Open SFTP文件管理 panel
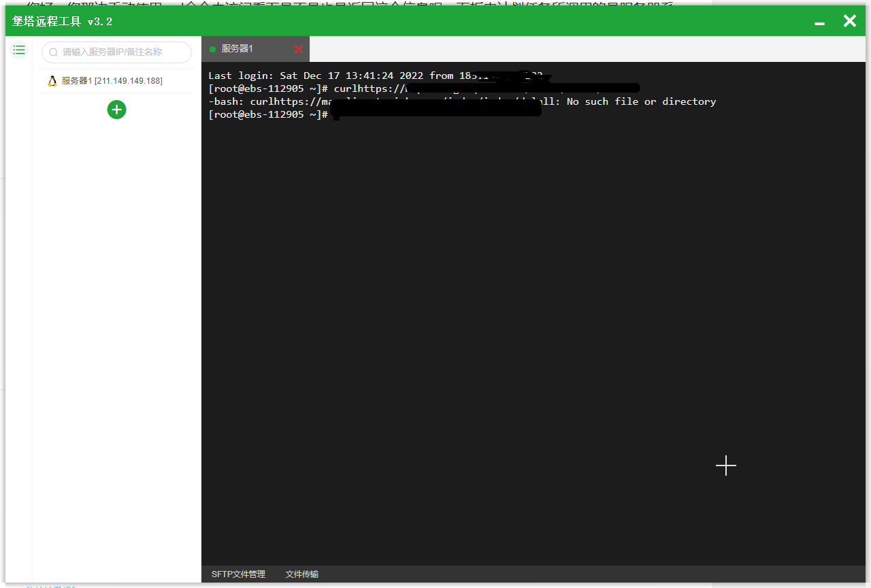 point(238,574)
